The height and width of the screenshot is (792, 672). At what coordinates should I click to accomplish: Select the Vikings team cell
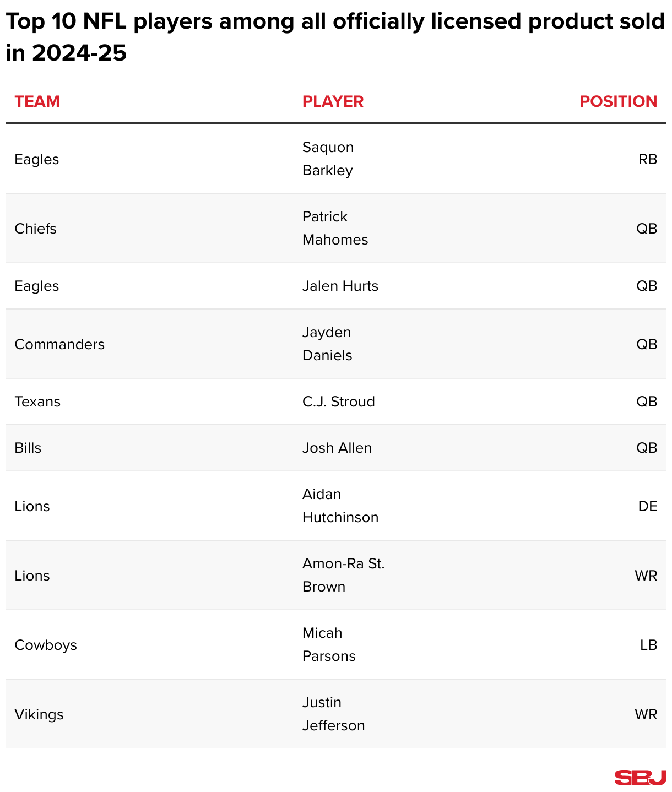click(x=39, y=714)
